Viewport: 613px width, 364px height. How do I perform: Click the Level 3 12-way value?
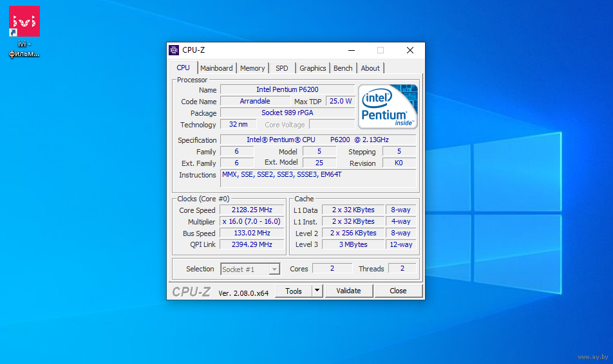click(x=401, y=244)
